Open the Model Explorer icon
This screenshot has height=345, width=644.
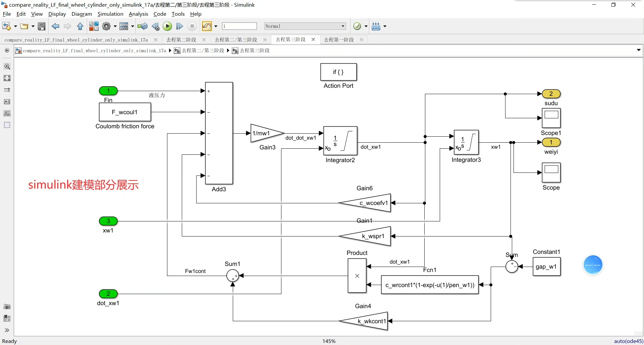click(124, 26)
